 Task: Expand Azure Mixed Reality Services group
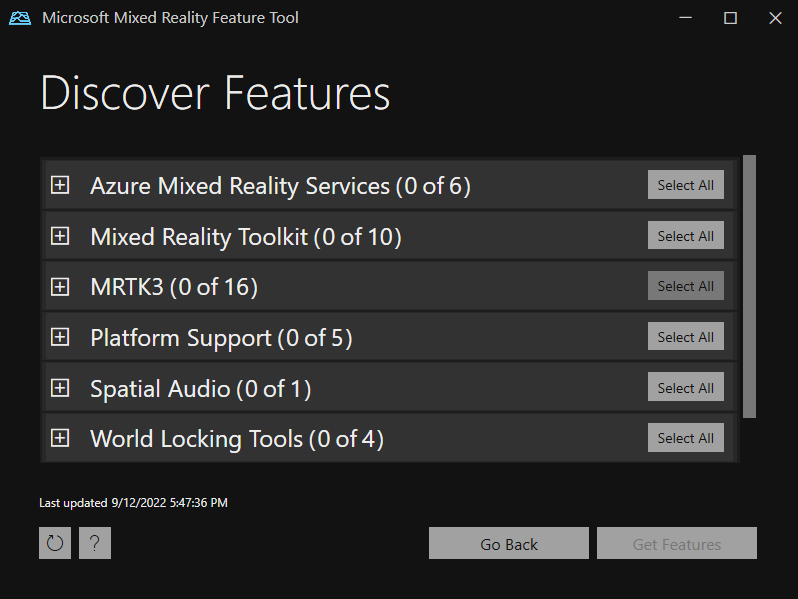point(60,185)
